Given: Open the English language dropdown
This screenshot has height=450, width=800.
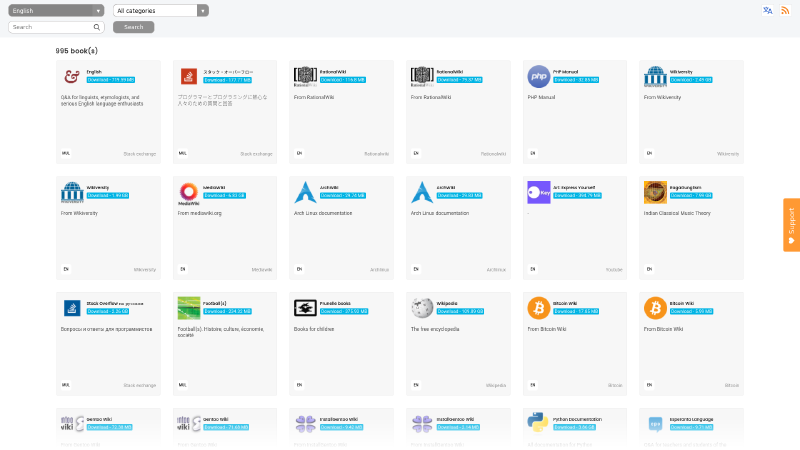Looking at the screenshot, I should point(56,10).
